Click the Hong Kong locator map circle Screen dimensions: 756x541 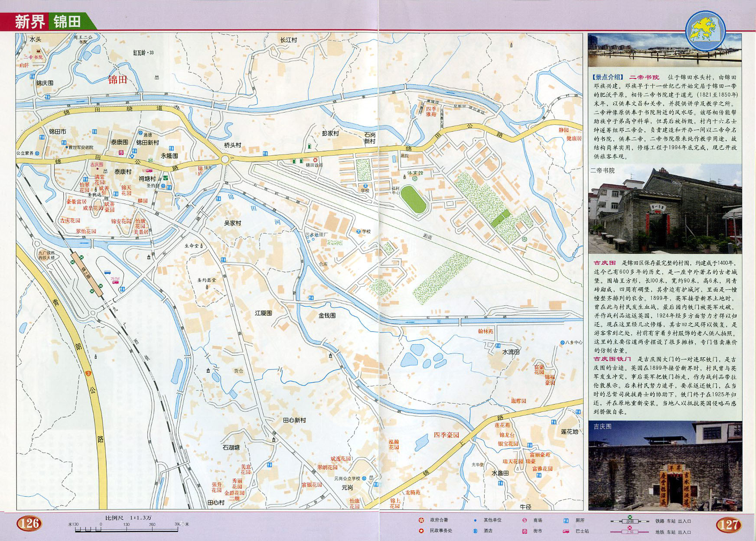point(705,30)
